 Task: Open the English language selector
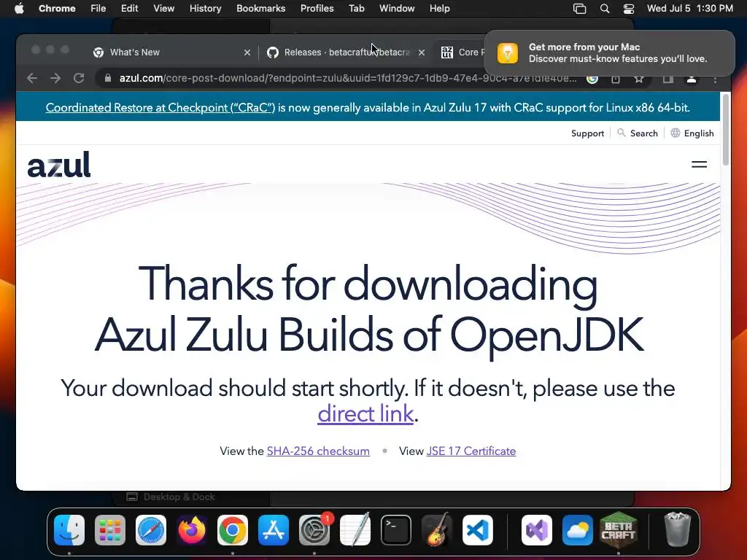click(x=692, y=133)
